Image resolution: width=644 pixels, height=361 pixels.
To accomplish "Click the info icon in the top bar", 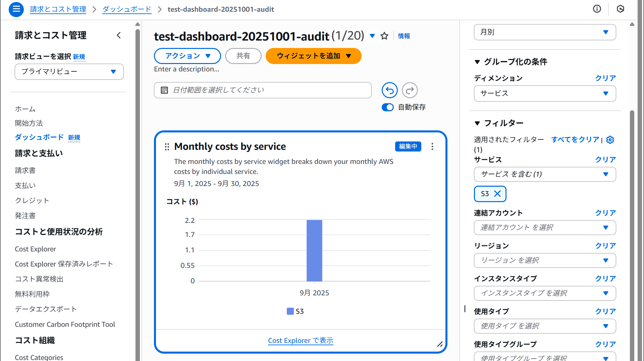I will coord(597,9).
